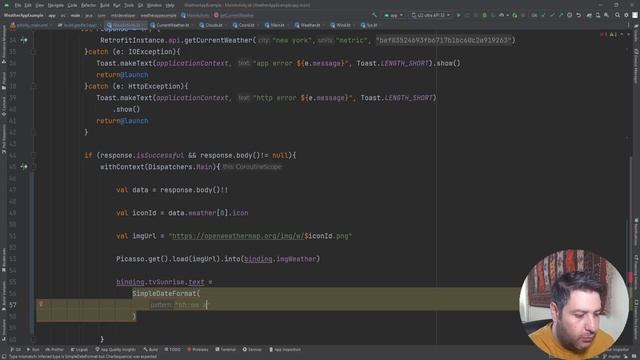Screen dimensions: 640x360
Task: Click the MainActivity breadcrumb
Action: click(x=195, y=16)
